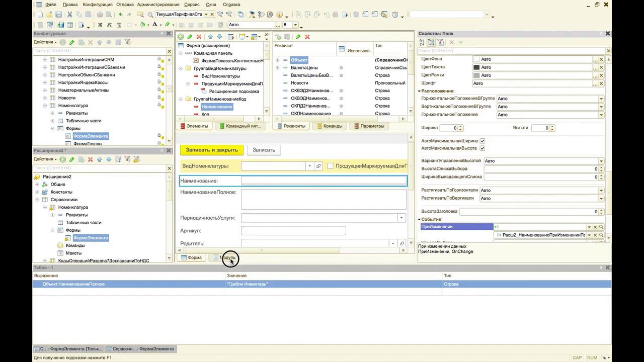Sort properties alphabetically in the Properties panel
This screenshot has width=644, height=362.
(x=422, y=43)
